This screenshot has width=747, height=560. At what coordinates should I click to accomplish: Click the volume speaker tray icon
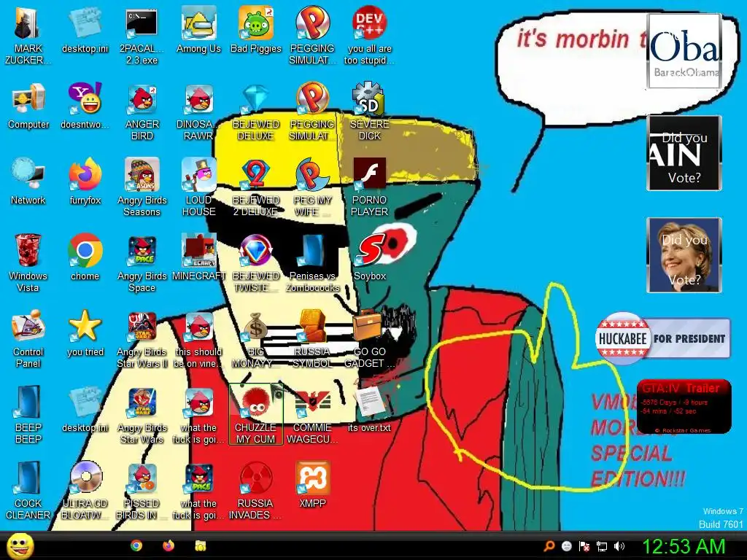[619, 546]
